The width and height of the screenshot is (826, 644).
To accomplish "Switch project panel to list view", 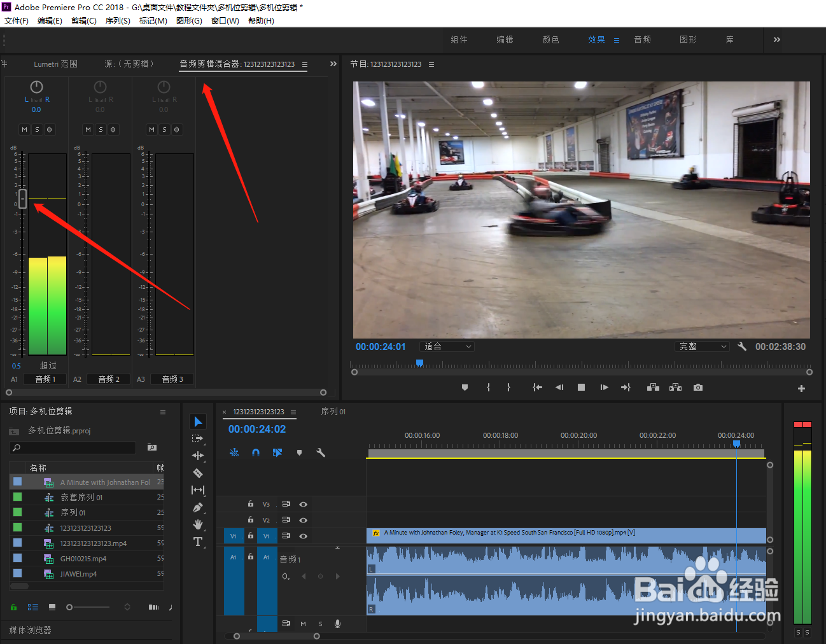I will point(33,607).
